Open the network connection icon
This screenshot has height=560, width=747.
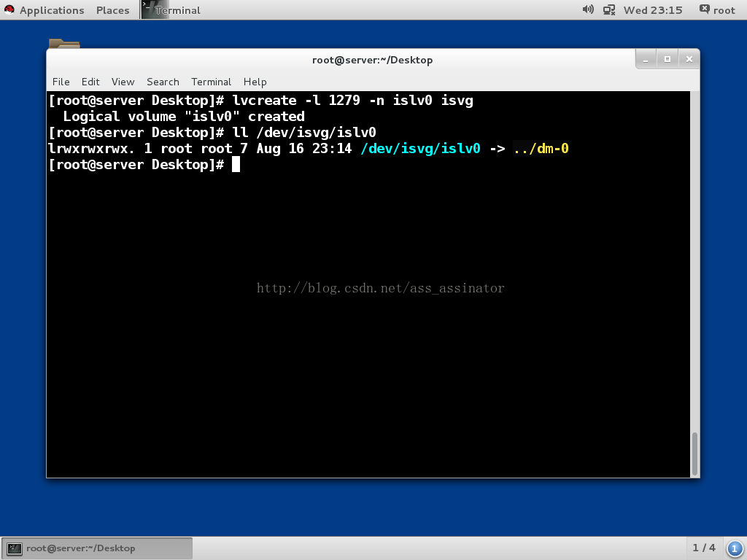tap(609, 10)
